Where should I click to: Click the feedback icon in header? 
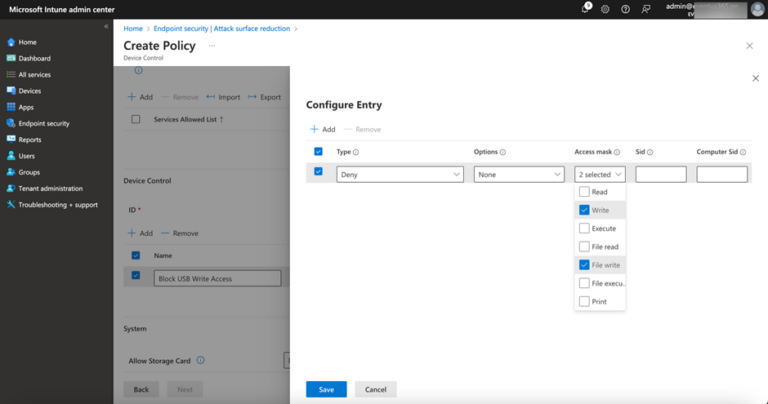pyautogui.click(x=646, y=9)
